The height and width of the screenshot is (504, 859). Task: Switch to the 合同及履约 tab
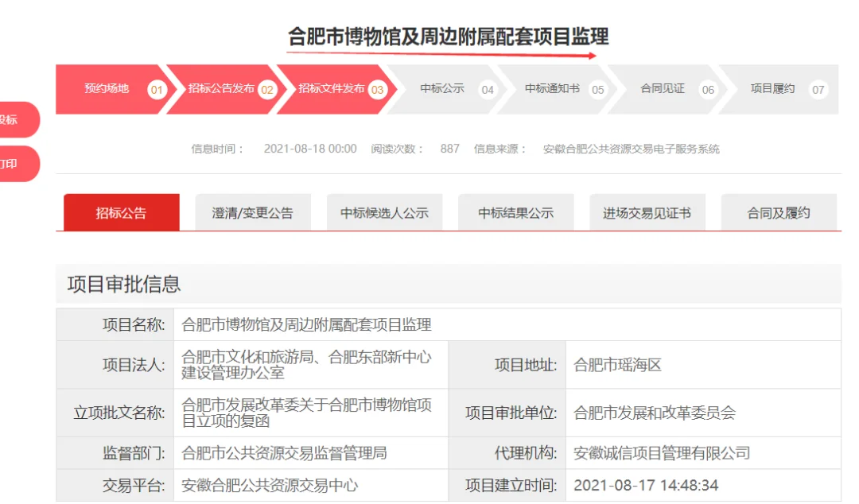click(779, 212)
